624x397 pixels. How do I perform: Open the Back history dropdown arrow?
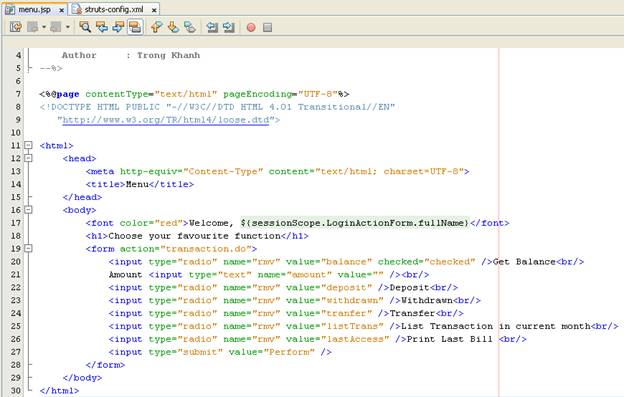pos(44,27)
